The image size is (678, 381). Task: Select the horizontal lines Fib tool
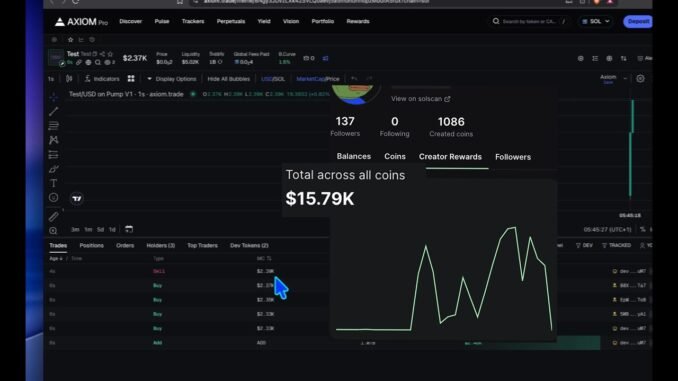54,125
